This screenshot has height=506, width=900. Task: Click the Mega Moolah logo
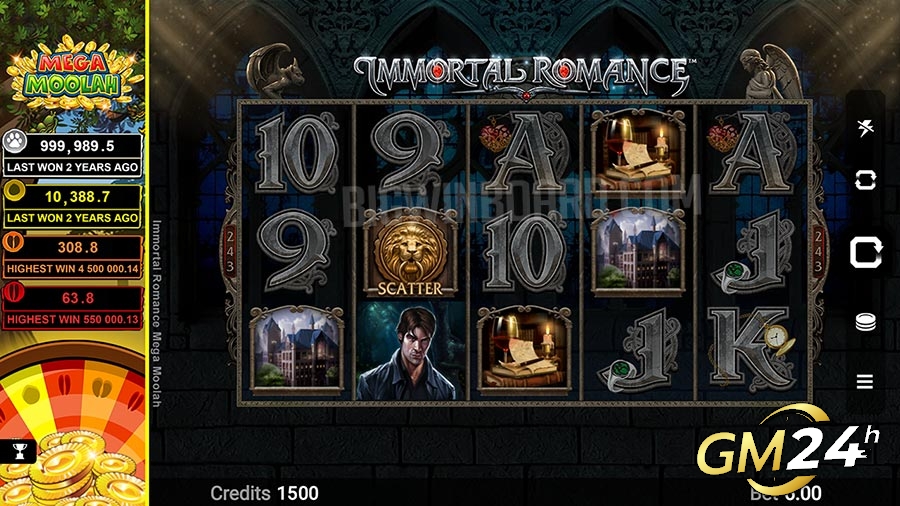pyautogui.click(x=73, y=72)
